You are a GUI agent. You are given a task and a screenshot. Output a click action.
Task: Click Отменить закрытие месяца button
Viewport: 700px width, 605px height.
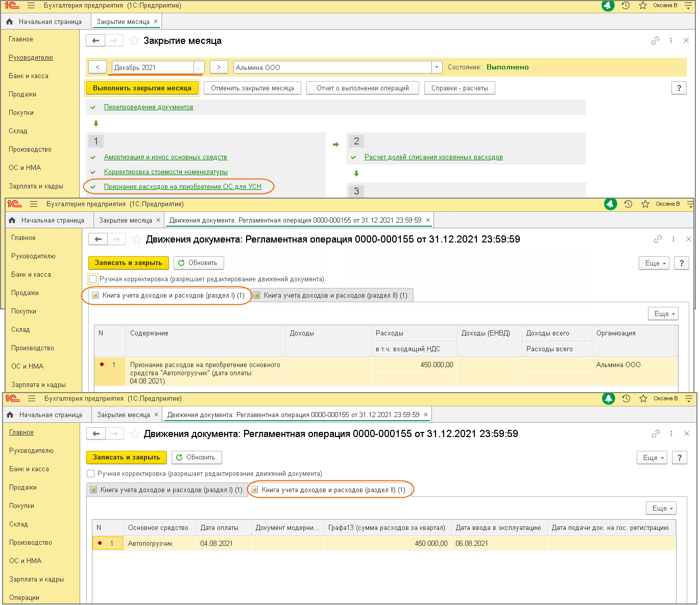252,88
